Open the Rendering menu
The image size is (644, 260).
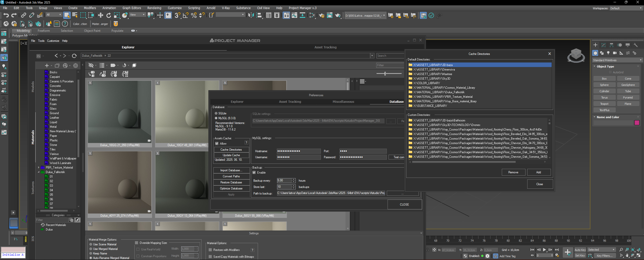[x=154, y=8]
